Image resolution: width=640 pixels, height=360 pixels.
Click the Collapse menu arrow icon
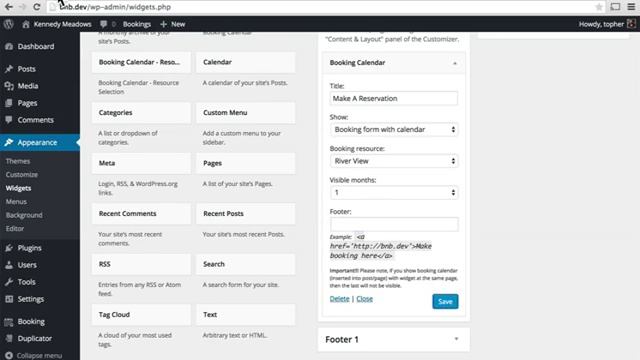[9, 356]
